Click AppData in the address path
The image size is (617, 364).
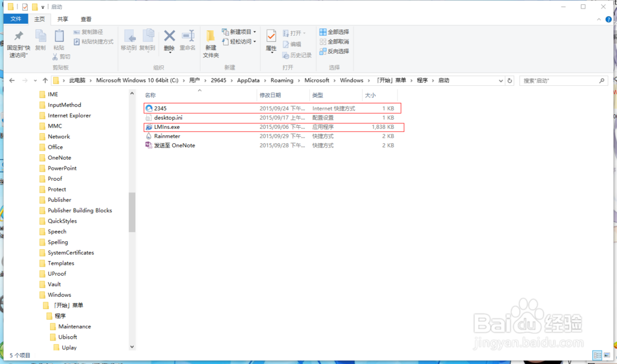click(248, 80)
